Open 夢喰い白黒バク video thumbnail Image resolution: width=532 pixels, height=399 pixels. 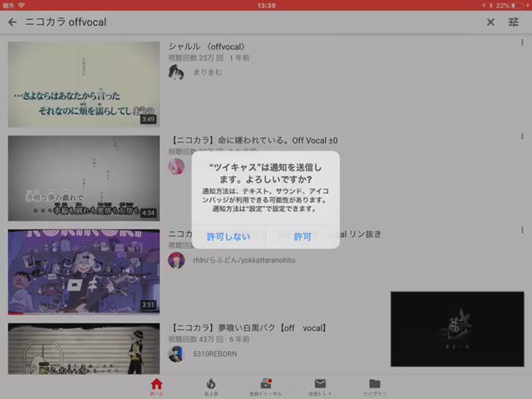click(84, 348)
